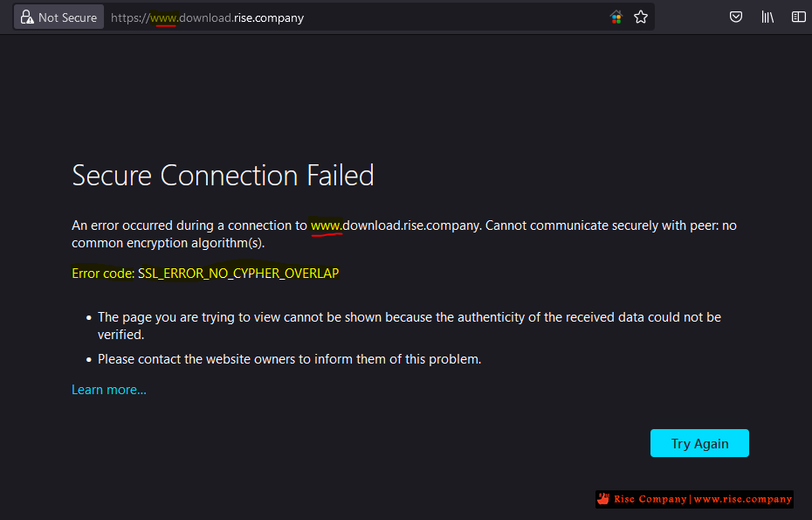Image resolution: width=812 pixels, height=520 pixels.
Task: Click "Rise Company" text in watermark
Action: pos(650,499)
